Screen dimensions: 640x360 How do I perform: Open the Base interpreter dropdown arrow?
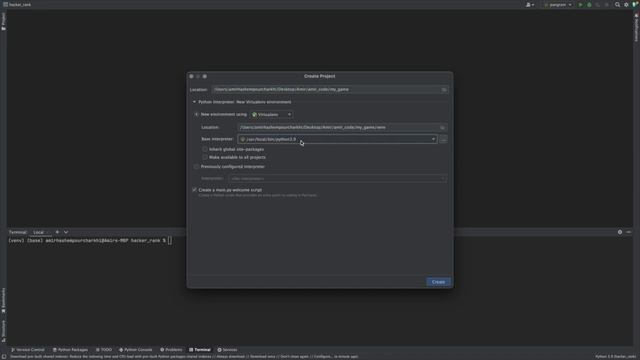click(x=433, y=139)
